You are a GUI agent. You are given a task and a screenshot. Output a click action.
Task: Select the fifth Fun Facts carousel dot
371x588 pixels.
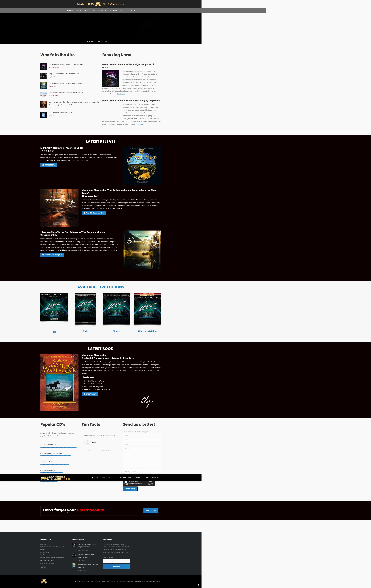click(98, 450)
